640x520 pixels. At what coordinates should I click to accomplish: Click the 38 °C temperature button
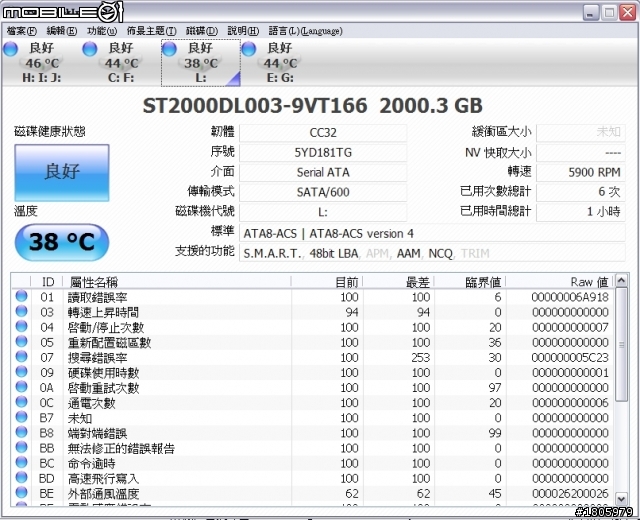click(x=62, y=242)
